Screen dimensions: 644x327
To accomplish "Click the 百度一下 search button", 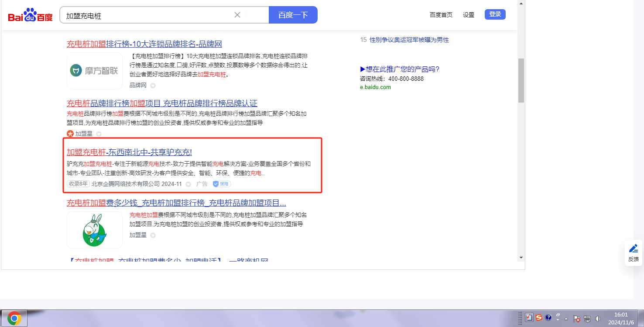I will tap(293, 15).
